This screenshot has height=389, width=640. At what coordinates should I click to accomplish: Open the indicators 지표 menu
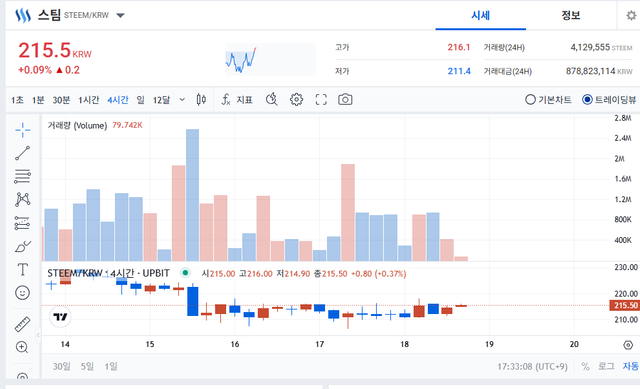[x=237, y=100]
